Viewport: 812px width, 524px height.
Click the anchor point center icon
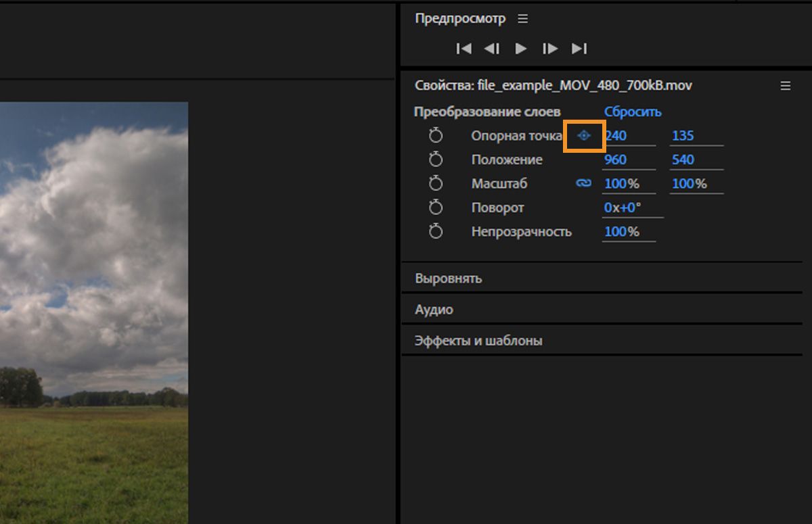point(584,135)
